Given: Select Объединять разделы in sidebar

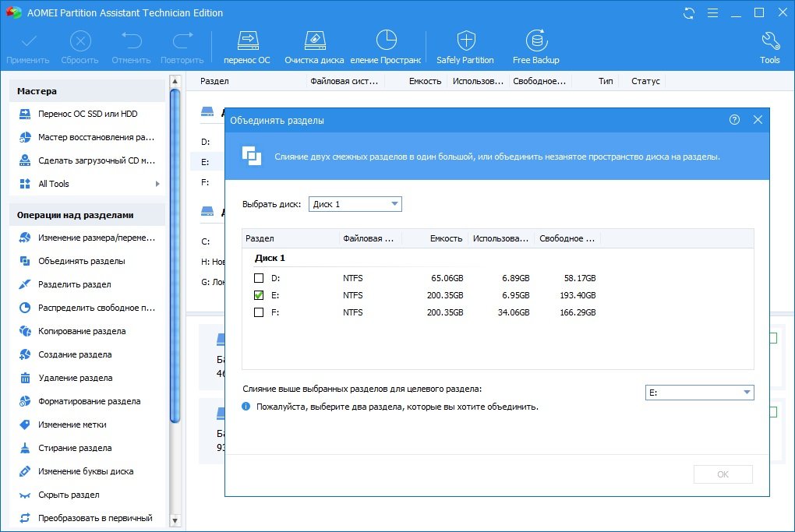Looking at the screenshot, I should [x=81, y=261].
